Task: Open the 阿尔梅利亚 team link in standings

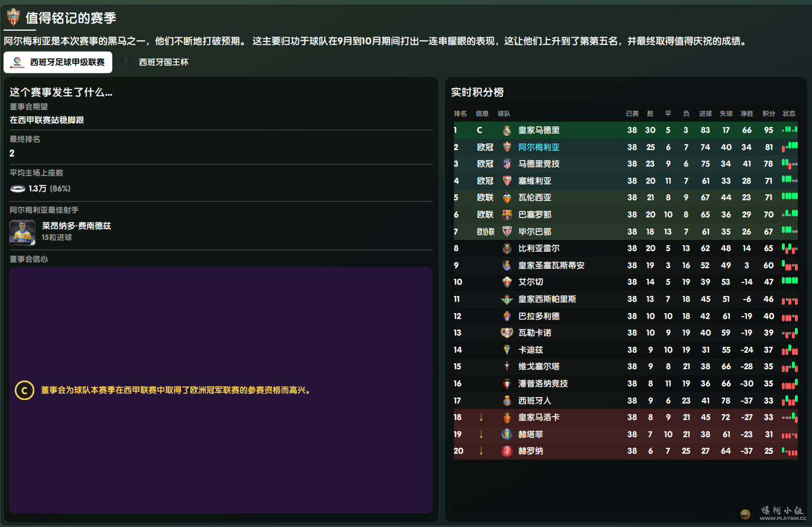Action: click(538, 147)
